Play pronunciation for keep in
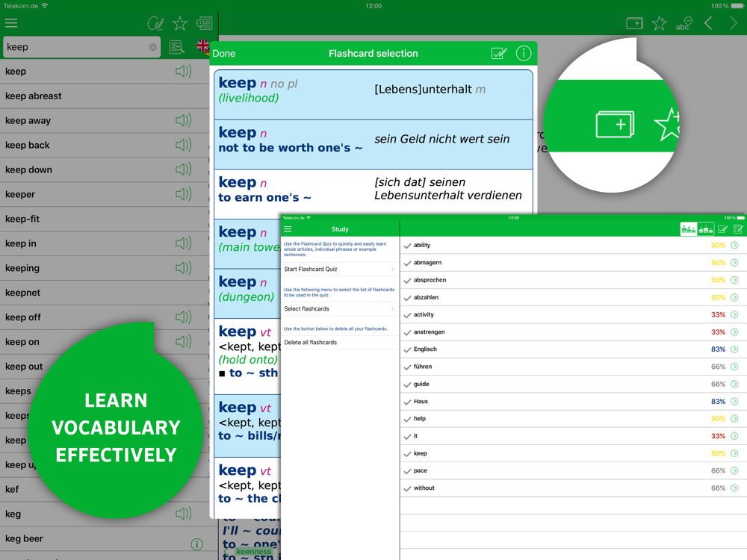 [x=184, y=243]
